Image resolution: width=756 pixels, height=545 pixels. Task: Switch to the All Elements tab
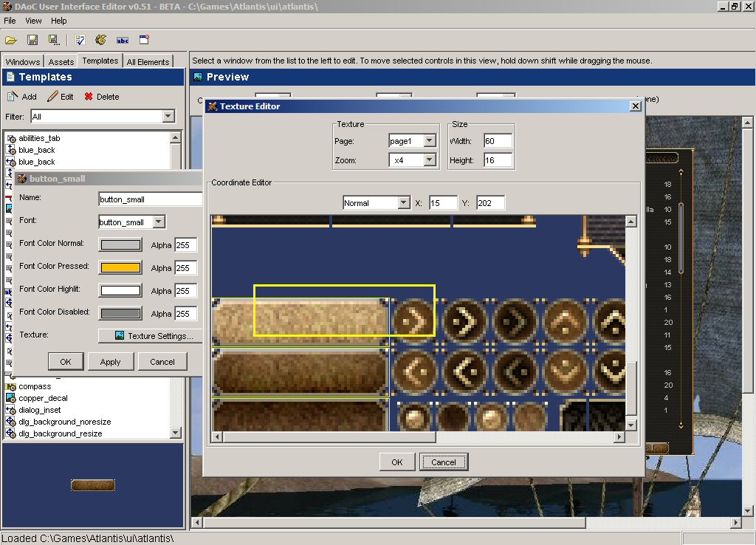(148, 62)
